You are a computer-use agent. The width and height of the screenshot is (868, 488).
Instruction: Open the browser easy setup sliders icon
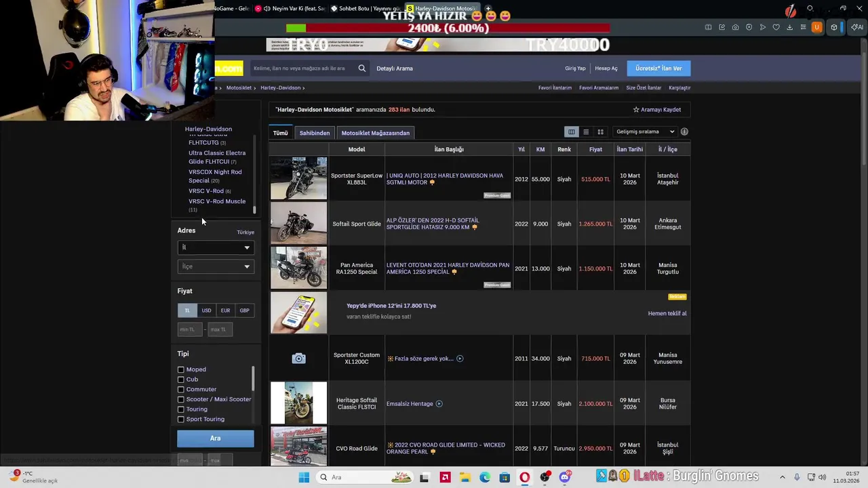click(x=803, y=27)
